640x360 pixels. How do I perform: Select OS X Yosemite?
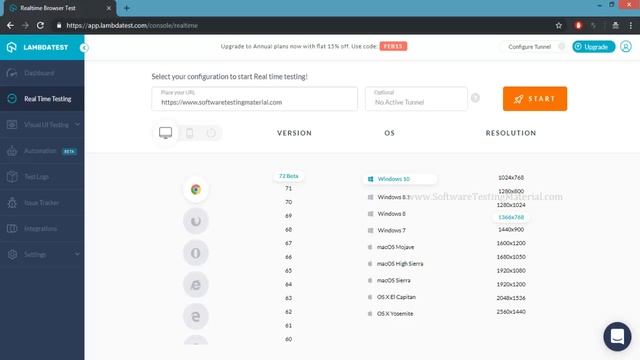point(391,314)
